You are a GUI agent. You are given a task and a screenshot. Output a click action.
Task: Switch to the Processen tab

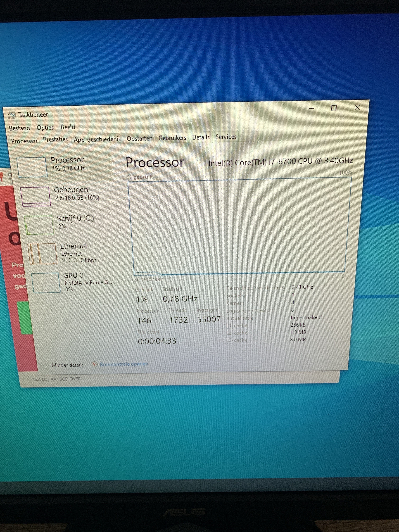24,141
